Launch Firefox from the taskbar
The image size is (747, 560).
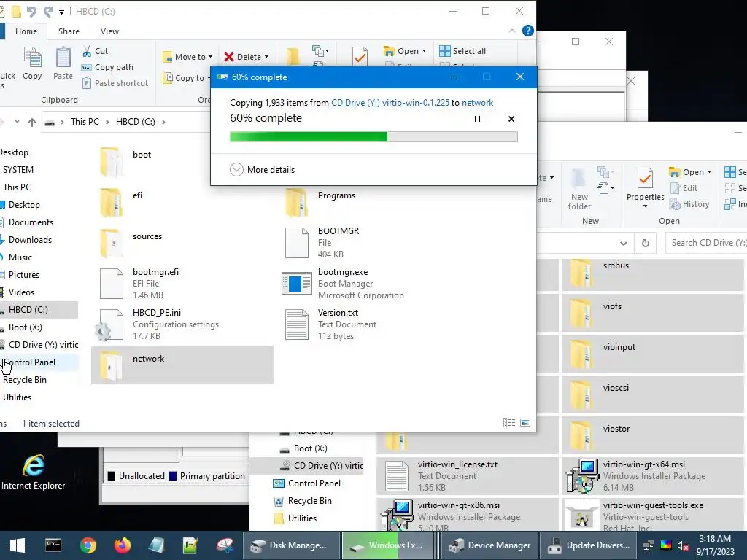point(123,545)
